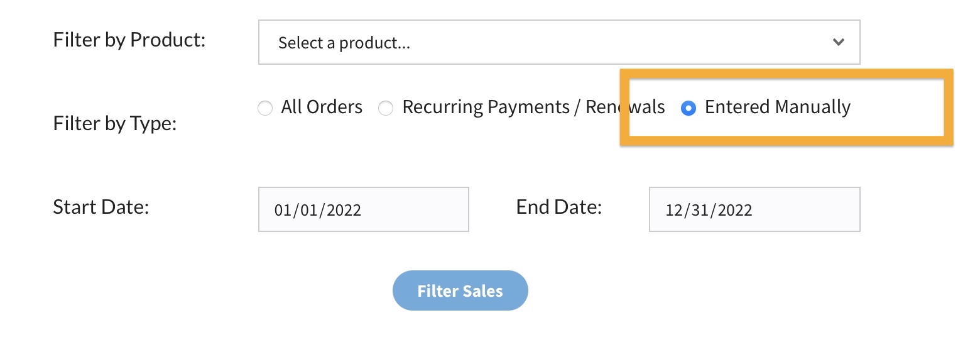Click the 12/31/2022 date value
Viewport: 980px width, 337px height.
pyautogui.click(x=709, y=210)
